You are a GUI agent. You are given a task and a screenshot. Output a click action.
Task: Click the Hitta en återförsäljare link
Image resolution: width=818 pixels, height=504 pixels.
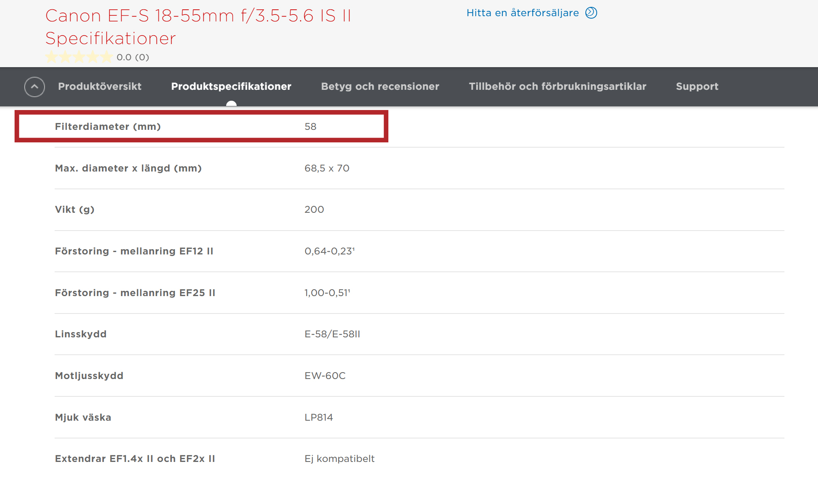point(522,13)
